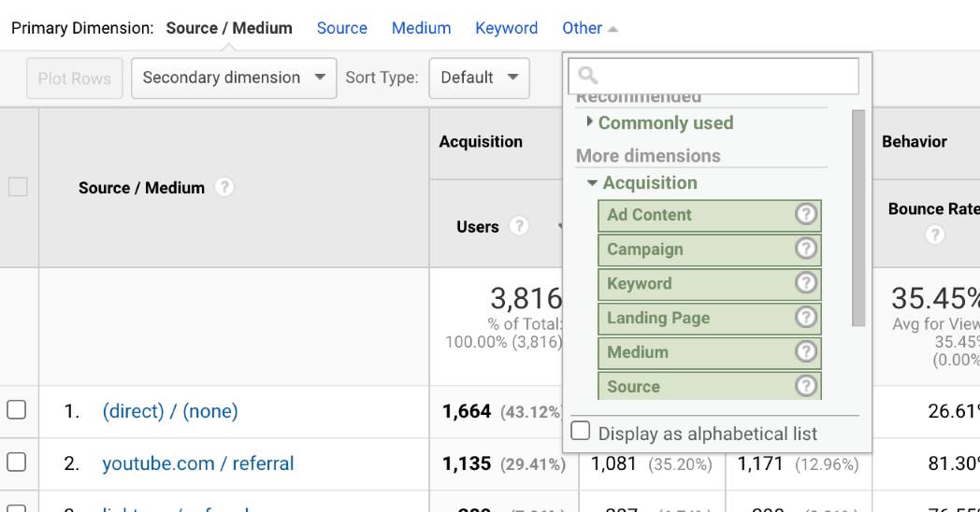
Task: Open the Sort Type Default dropdown
Action: 480,78
